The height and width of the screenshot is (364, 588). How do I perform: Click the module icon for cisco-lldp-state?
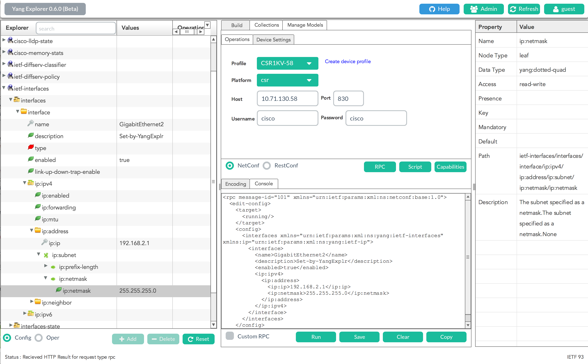(10, 40)
